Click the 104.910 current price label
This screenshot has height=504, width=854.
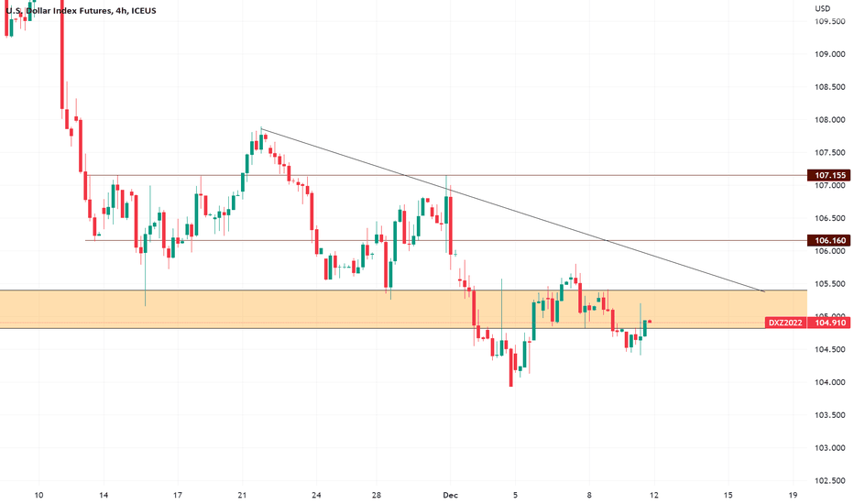click(x=828, y=323)
